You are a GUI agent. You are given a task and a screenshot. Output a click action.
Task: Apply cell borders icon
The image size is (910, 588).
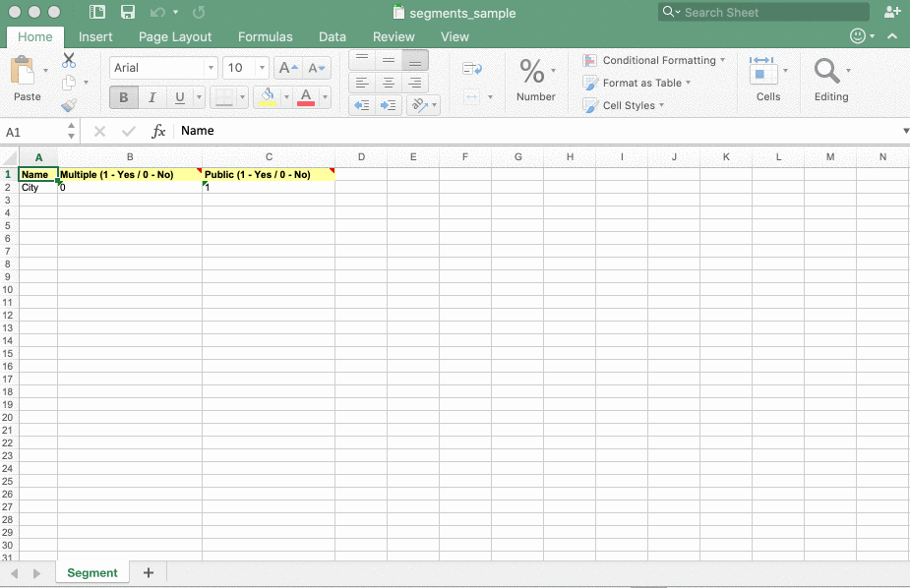coord(224,97)
